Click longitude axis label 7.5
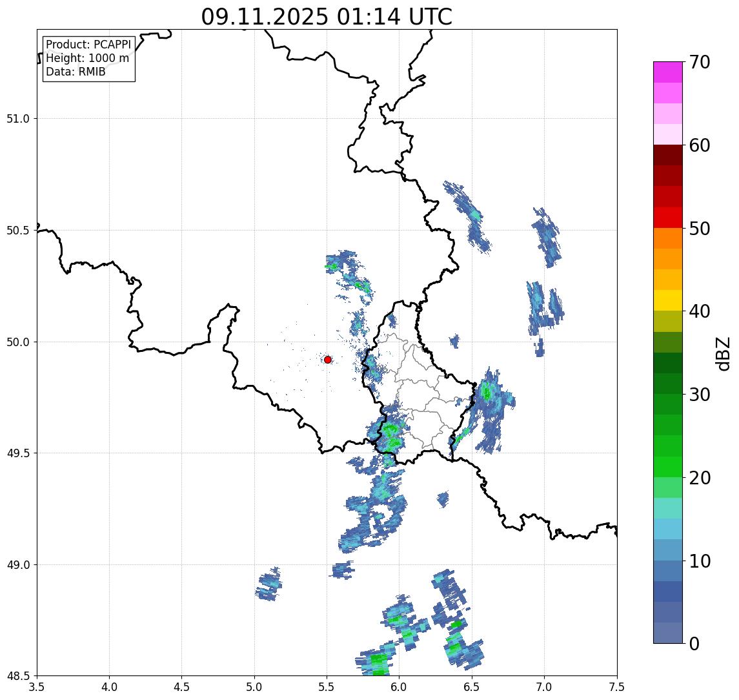739x700 pixels. tap(617, 687)
